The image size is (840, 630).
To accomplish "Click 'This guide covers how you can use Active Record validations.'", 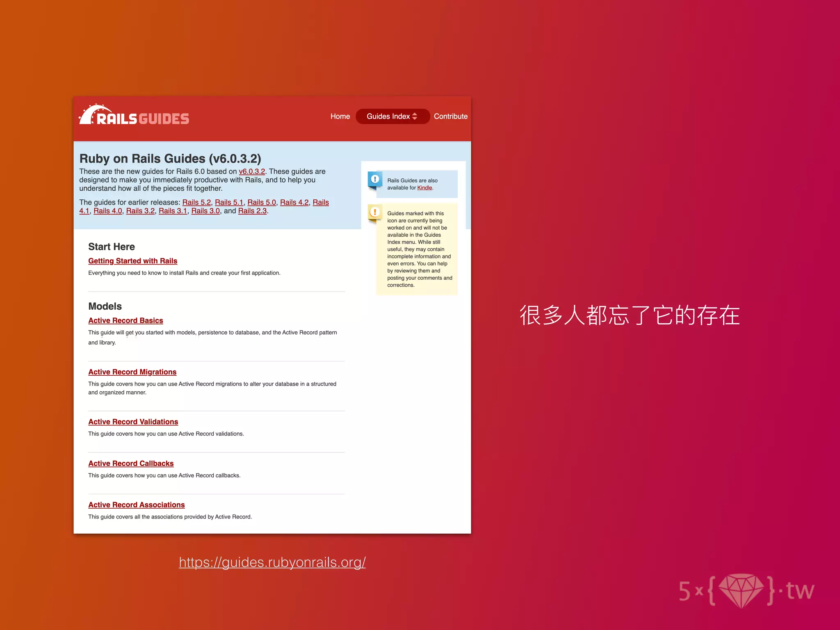I will [166, 434].
